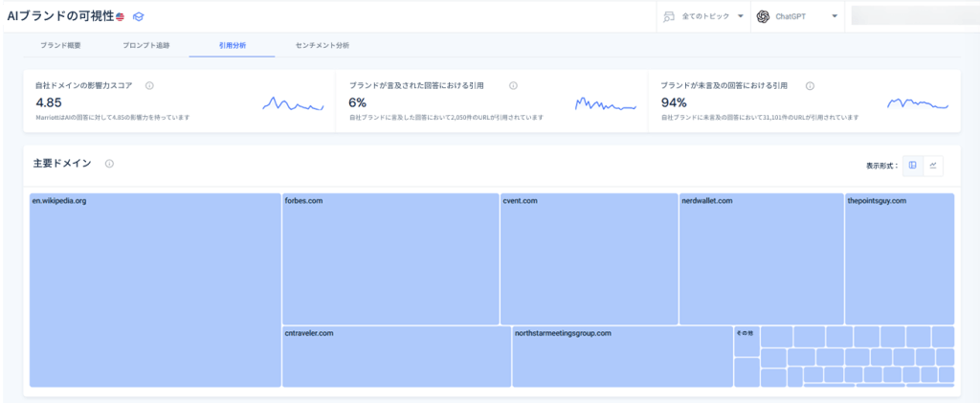Select the thepointsguy.com treemap block
The width and height of the screenshot is (980, 403).
click(900, 258)
